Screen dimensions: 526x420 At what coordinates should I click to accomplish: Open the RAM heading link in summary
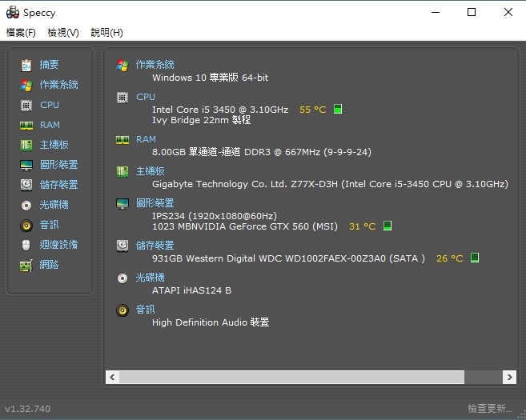146,139
